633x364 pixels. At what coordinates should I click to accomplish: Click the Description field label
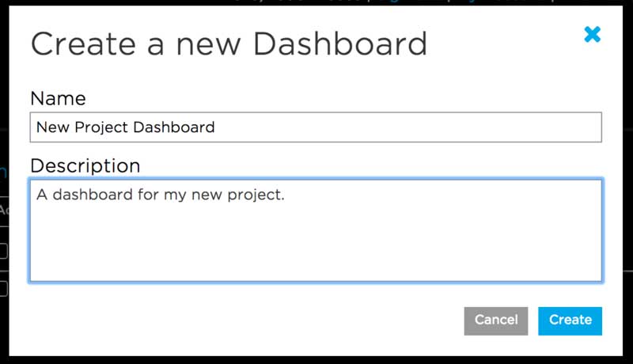(85, 165)
